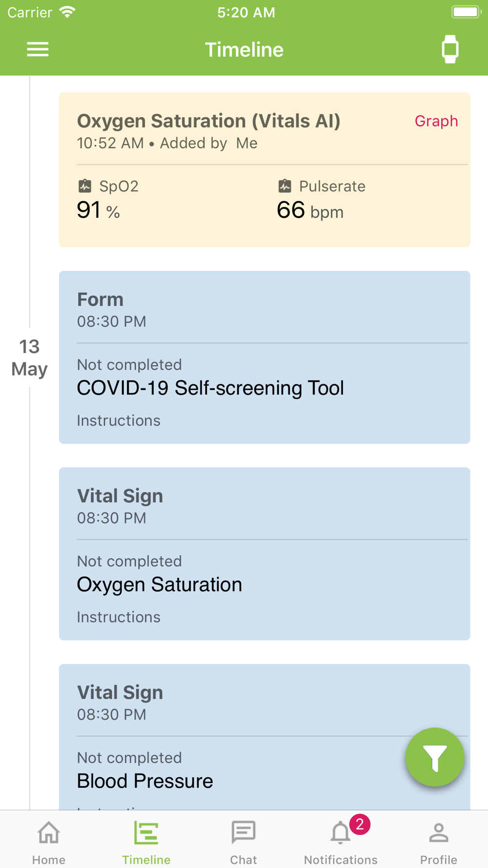
Task: View Instructions for COVID-19 Self-screening Tool
Action: coord(119,421)
